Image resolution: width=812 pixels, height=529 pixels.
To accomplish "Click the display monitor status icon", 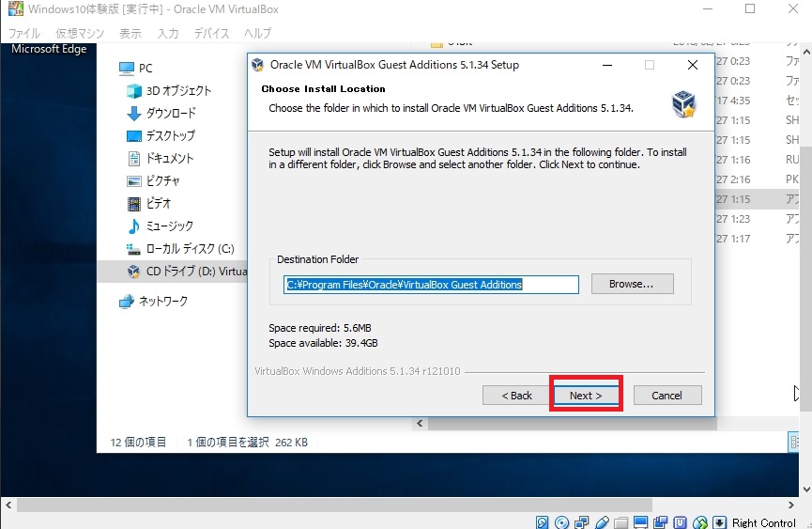I will pos(640,522).
